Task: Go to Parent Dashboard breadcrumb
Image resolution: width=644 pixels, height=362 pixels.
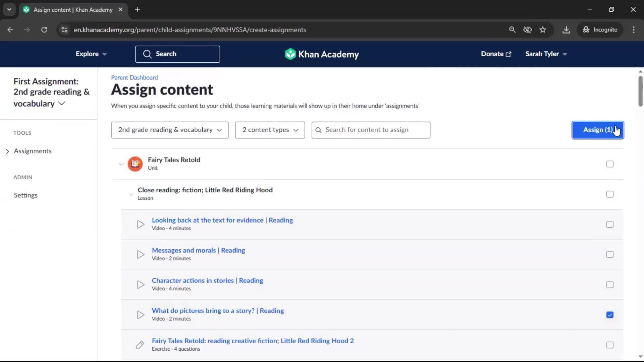Action: pyautogui.click(x=134, y=77)
